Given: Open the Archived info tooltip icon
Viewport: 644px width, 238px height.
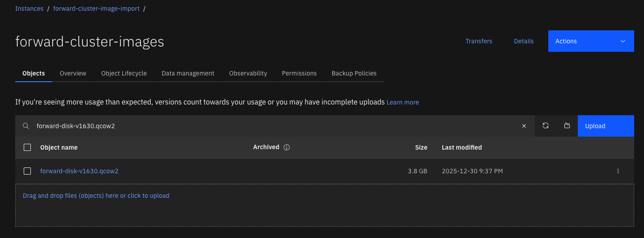Looking at the screenshot, I should (287, 147).
